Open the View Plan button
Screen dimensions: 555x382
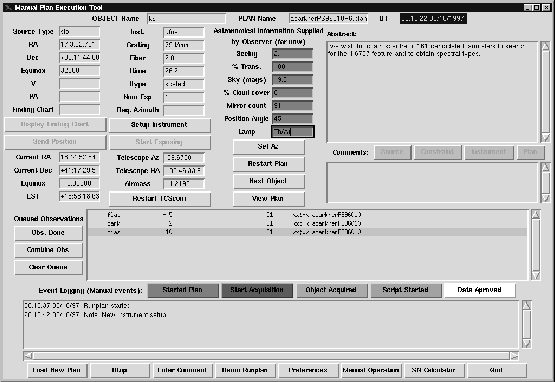click(x=268, y=199)
